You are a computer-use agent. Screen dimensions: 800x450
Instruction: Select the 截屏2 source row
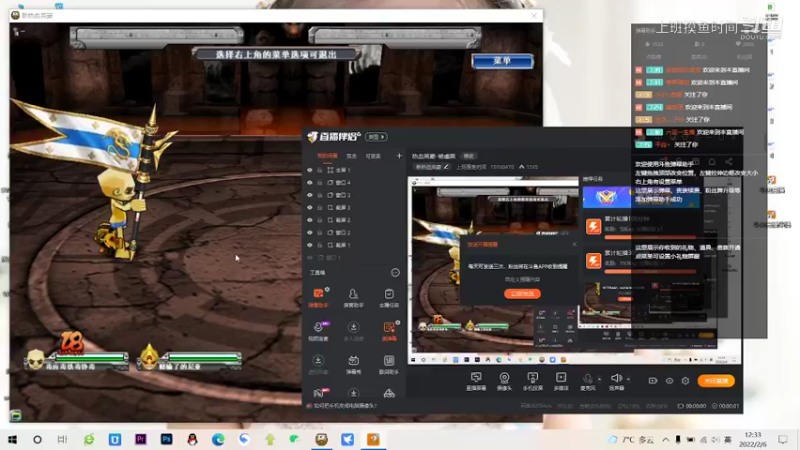point(355,220)
